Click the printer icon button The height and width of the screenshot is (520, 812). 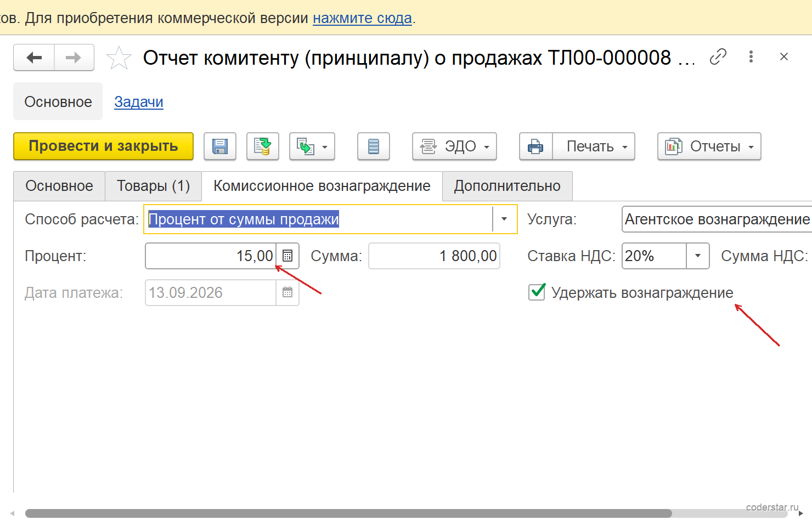[535, 146]
